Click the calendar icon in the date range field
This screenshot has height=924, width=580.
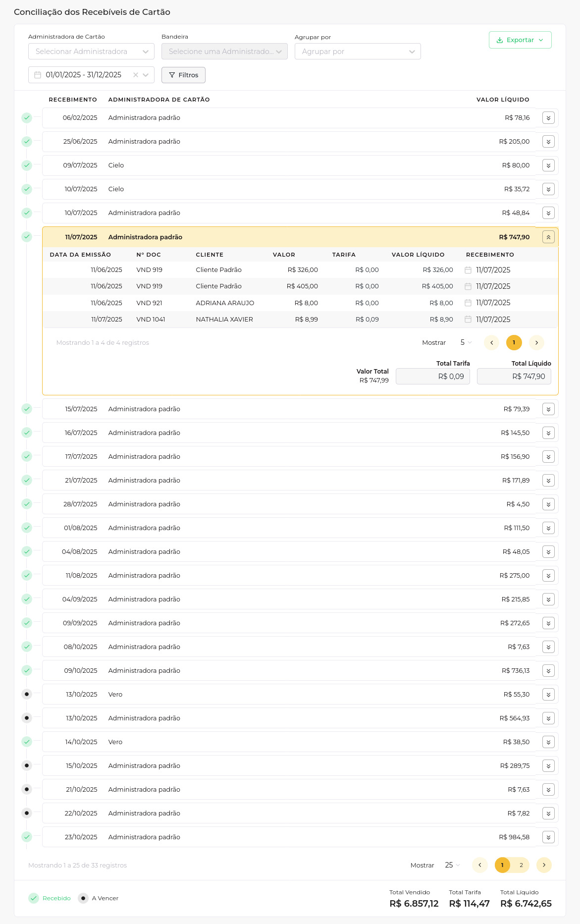[38, 75]
